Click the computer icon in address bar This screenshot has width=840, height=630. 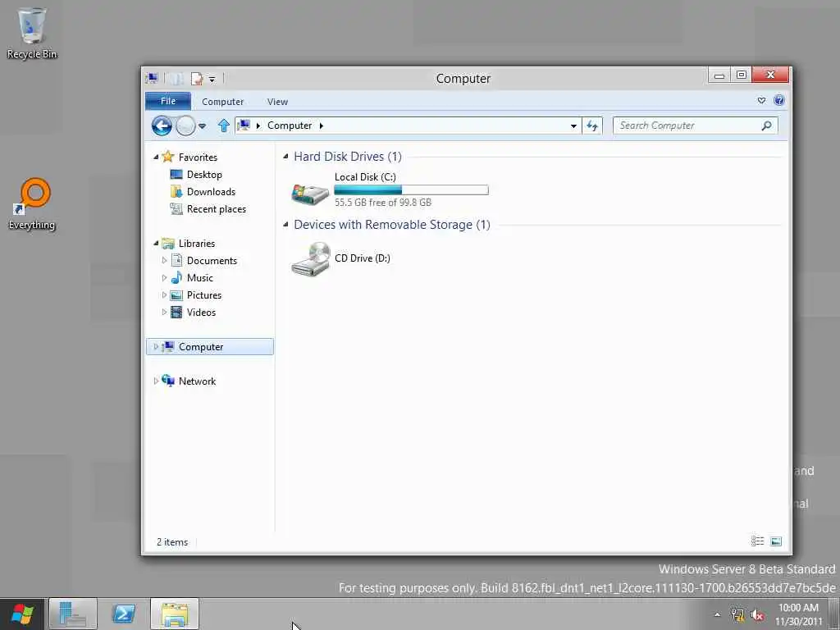pos(244,126)
